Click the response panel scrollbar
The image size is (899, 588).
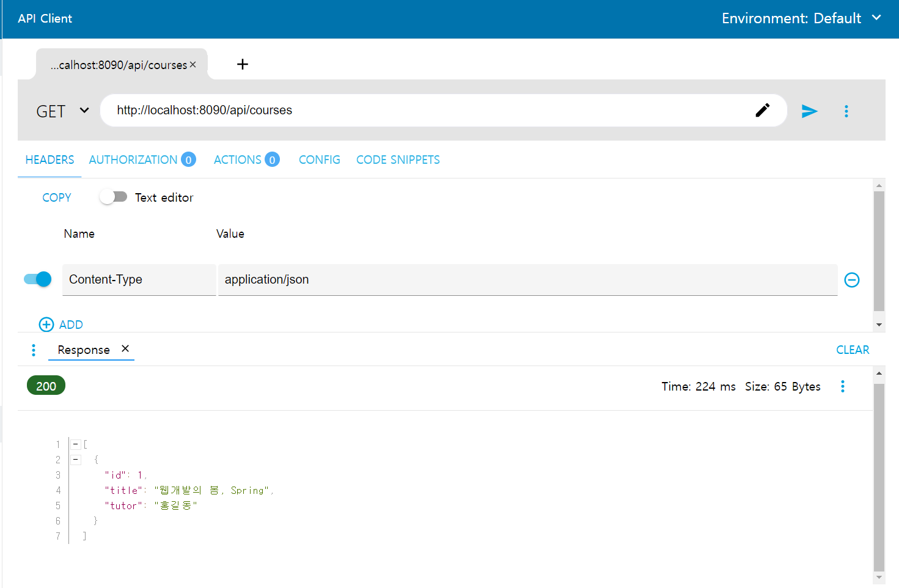879,477
